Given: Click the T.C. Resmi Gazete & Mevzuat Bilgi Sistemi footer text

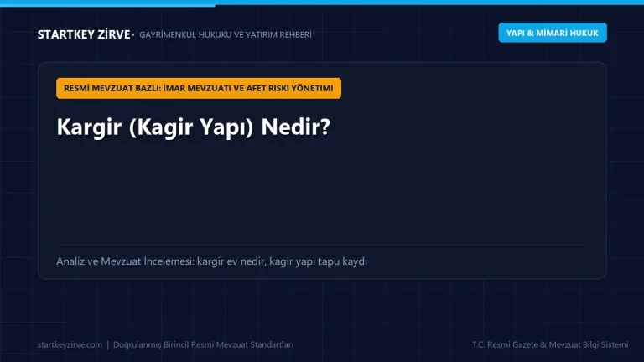Looking at the screenshot, I should tap(550, 344).
